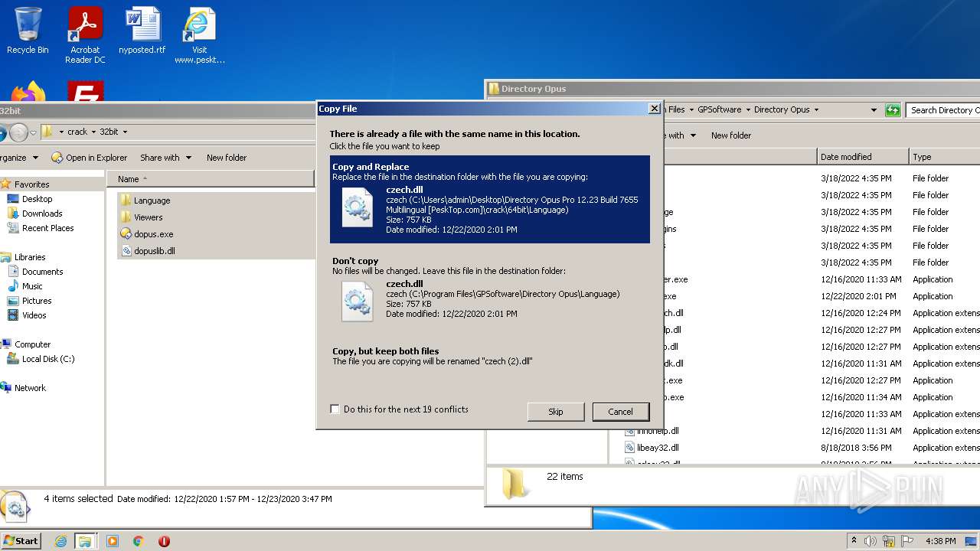Open Internet Explorer from the taskbar
The height and width of the screenshot is (551, 980).
click(x=60, y=541)
